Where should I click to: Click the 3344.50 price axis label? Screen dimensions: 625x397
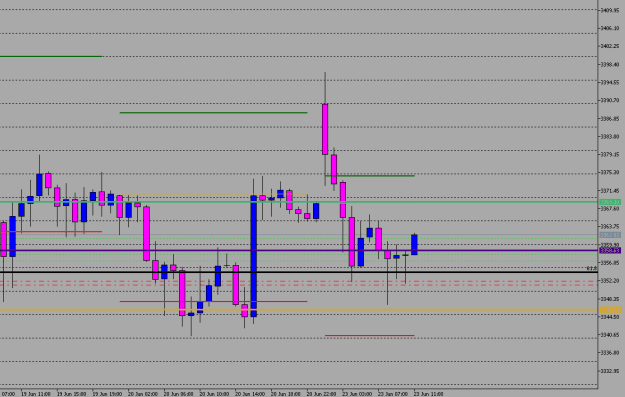610,317
